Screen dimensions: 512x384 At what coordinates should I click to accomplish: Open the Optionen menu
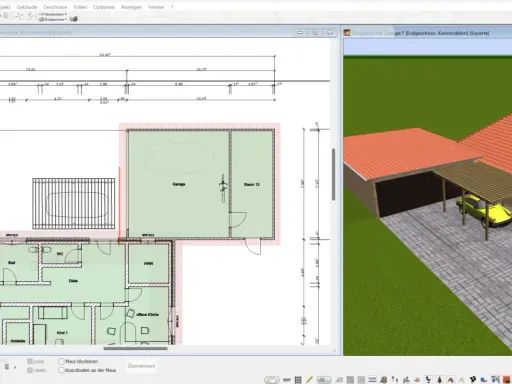pyautogui.click(x=104, y=7)
